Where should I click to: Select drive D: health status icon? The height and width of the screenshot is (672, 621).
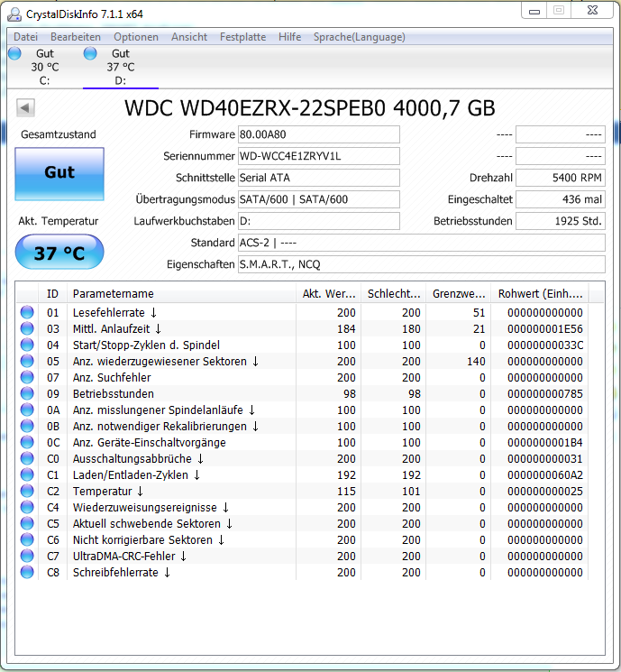90,53
